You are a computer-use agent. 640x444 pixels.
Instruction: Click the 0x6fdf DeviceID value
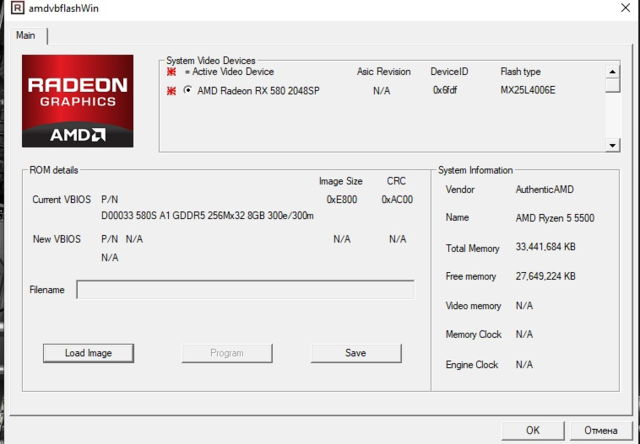(447, 91)
